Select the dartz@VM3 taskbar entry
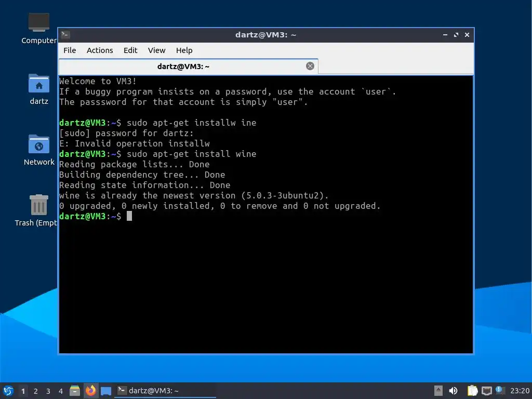 (x=165, y=391)
